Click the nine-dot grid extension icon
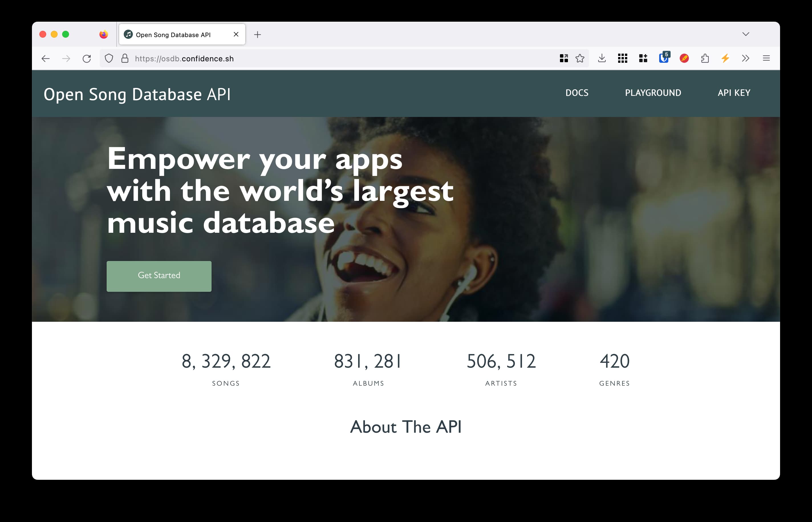Viewport: 812px width, 522px height. tap(622, 58)
